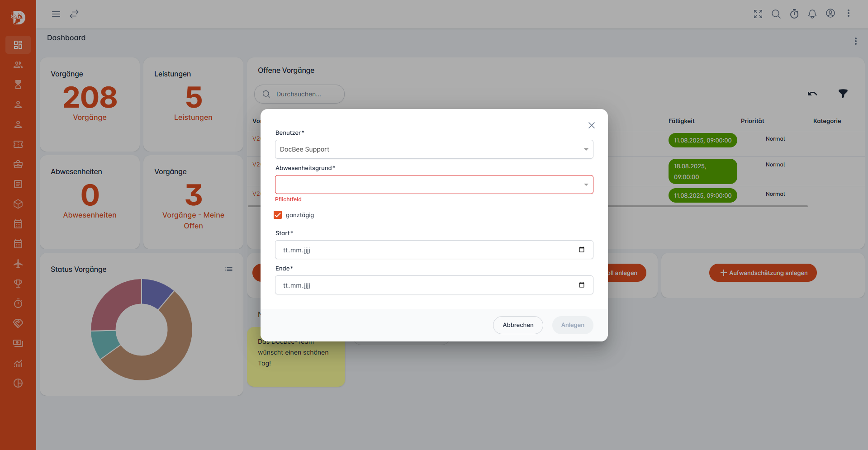
Task: Open the Benutzer dropdown showing DocBee Support
Action: pos(585,149)
